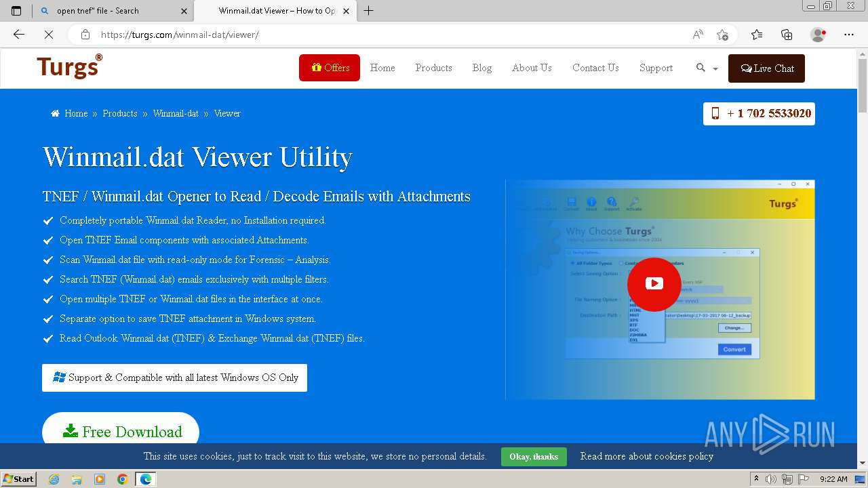Click the Start button
This screenshot has height=488, width=868.
click(19, 479)
